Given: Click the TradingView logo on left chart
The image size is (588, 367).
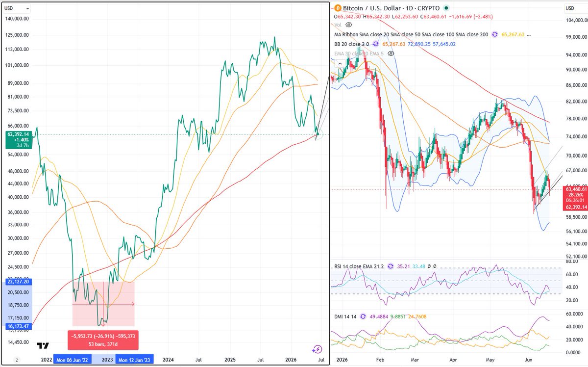Looking at the screenshot, I should pos(43,346).
